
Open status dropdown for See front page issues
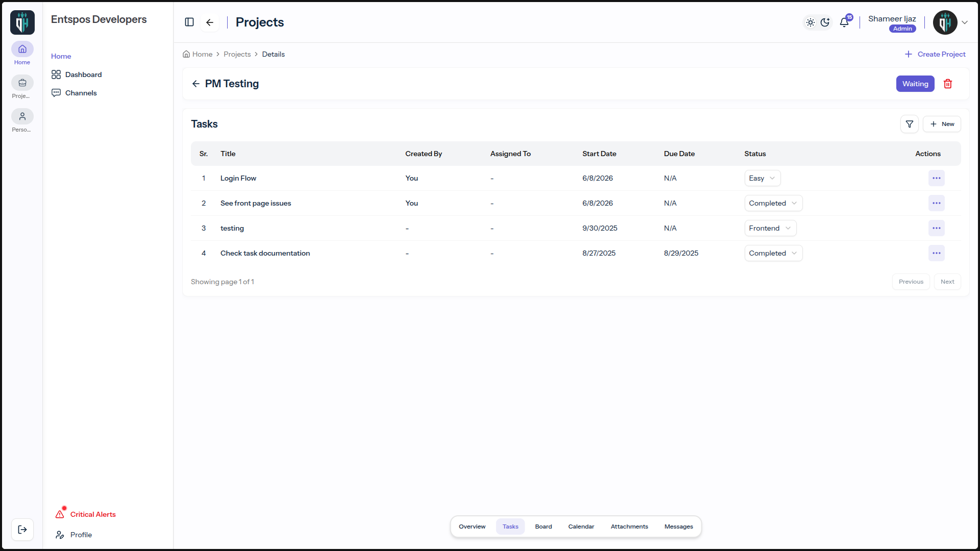click(773, 203)
